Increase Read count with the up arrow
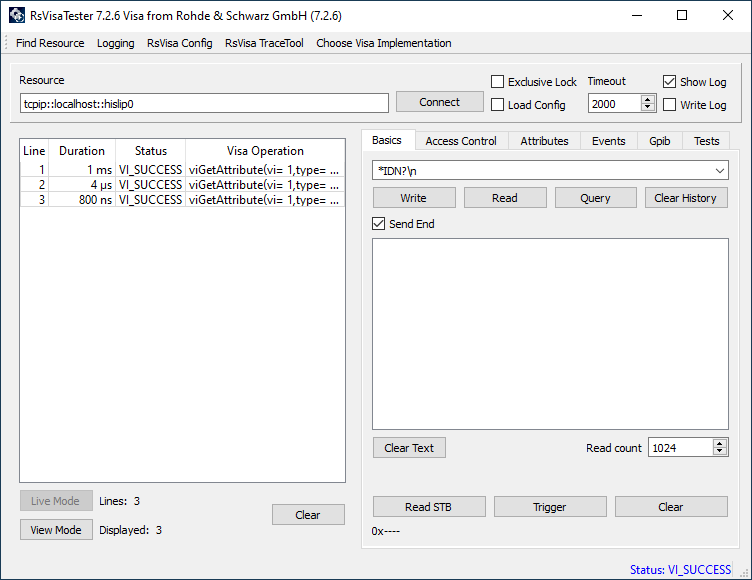Image resolution: width=752 pixels, height=580 pixels. (x=719, y=443)
